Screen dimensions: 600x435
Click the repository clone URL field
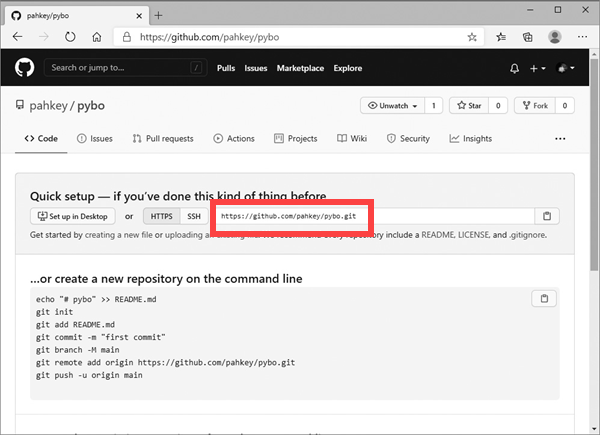click(372, 216)
